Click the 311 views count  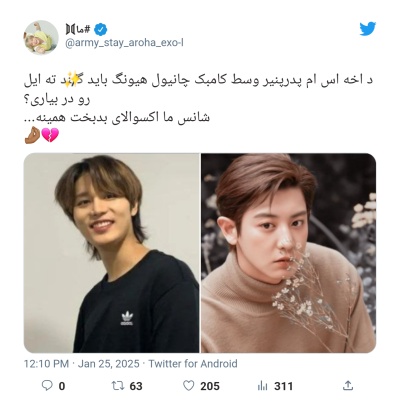click(x=284, y=386)
